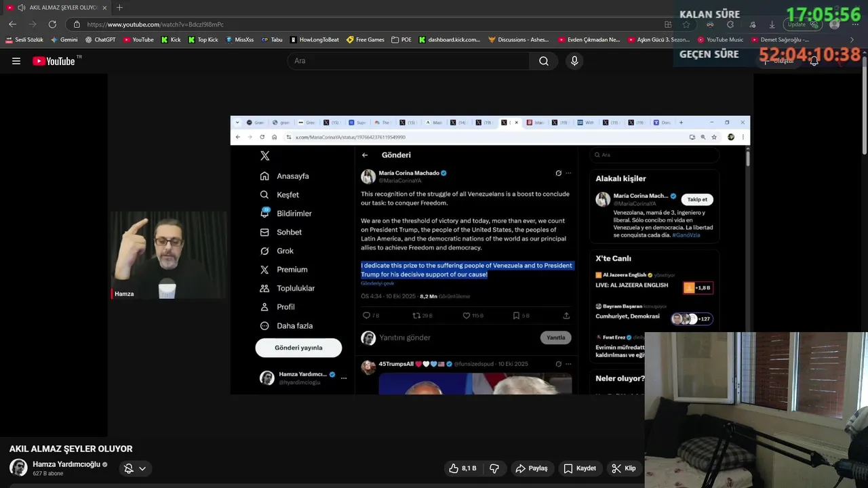Open the Gemini bookmark

click(x=64, y=40)
